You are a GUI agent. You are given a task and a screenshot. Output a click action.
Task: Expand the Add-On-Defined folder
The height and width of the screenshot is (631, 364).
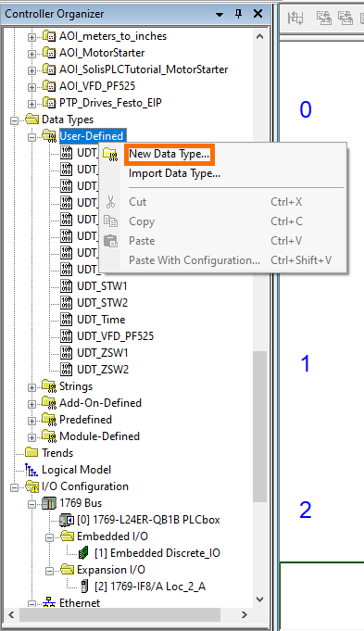coord(31,404)
